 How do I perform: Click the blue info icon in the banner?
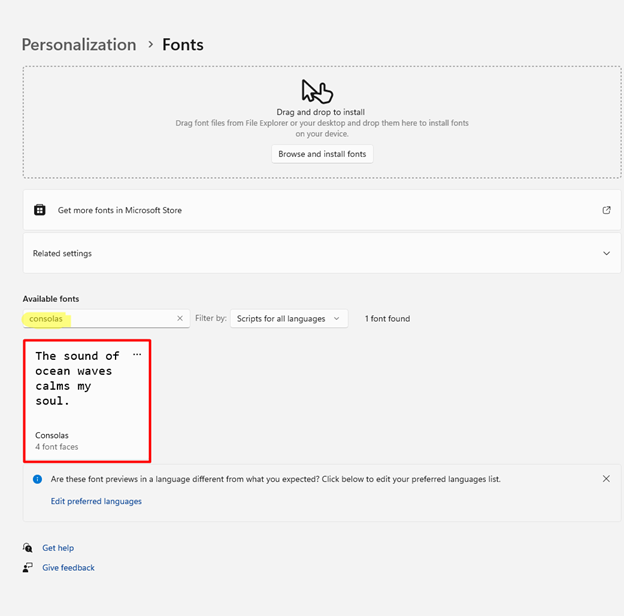(x=37, y=479)
